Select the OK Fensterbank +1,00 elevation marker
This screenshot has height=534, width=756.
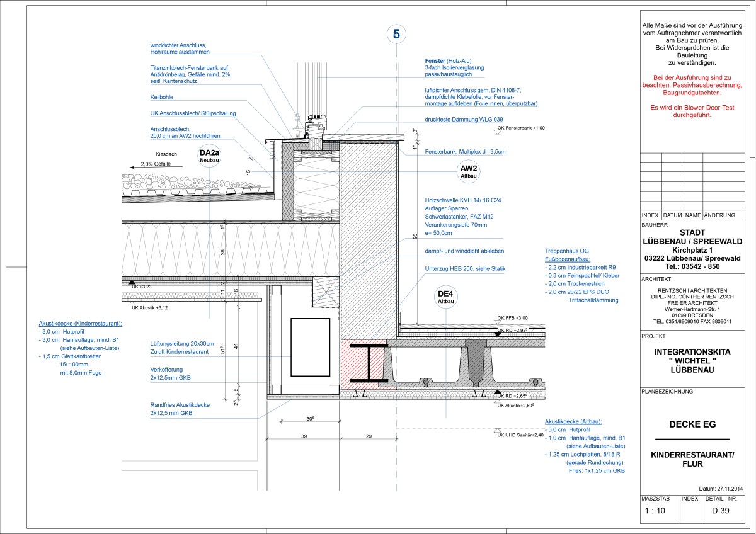(x=520, y=128)
